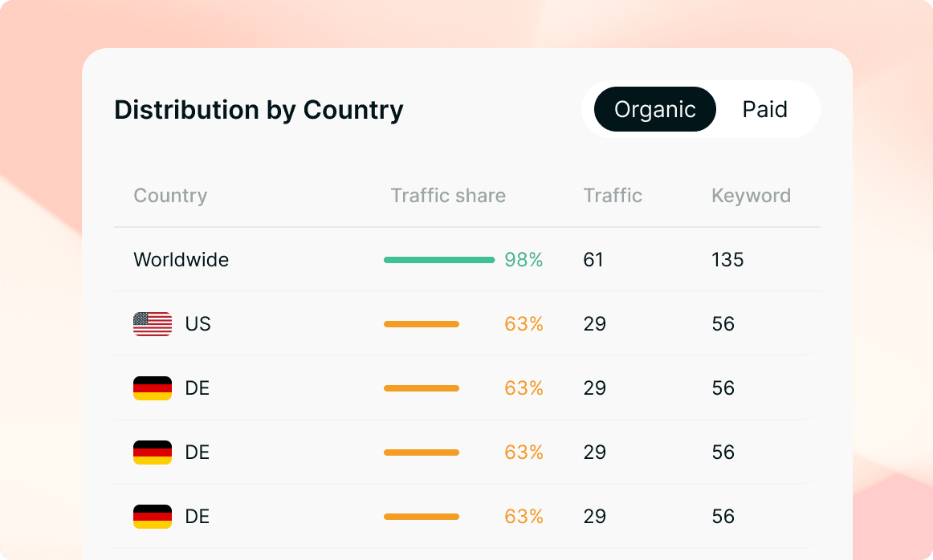Image resolution: width=933 pixels, height=560 pixels.
Task: Keep the Organic option selected
Action: click(x=654, y=109)
